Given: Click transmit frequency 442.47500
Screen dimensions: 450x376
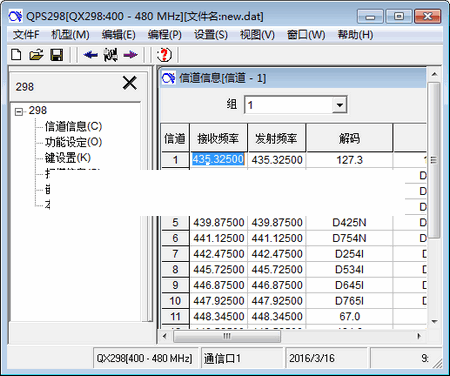Looking at the screenshot, I should click(277, 254).
